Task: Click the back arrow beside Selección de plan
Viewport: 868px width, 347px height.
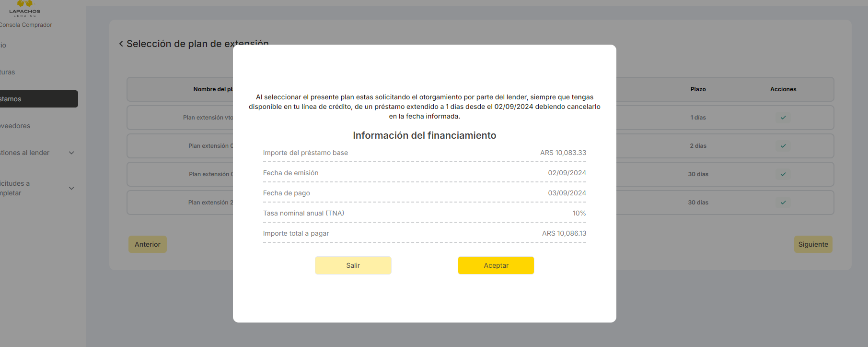Action: [x=121, y=44]
